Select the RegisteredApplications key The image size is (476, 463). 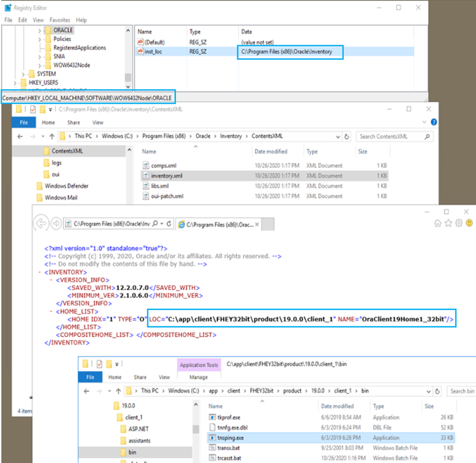point(80,48)
